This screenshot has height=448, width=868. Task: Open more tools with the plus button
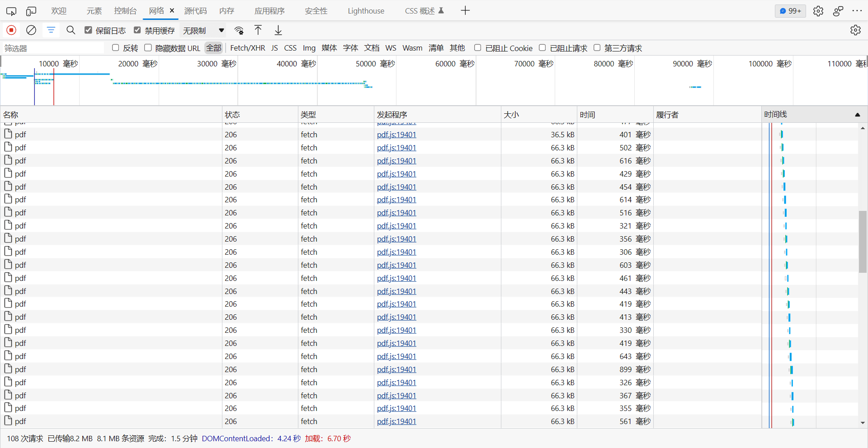tap(465, 11)
